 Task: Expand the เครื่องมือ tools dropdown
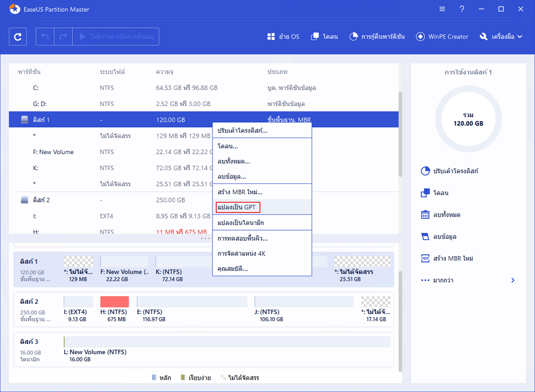coord(501,36)
